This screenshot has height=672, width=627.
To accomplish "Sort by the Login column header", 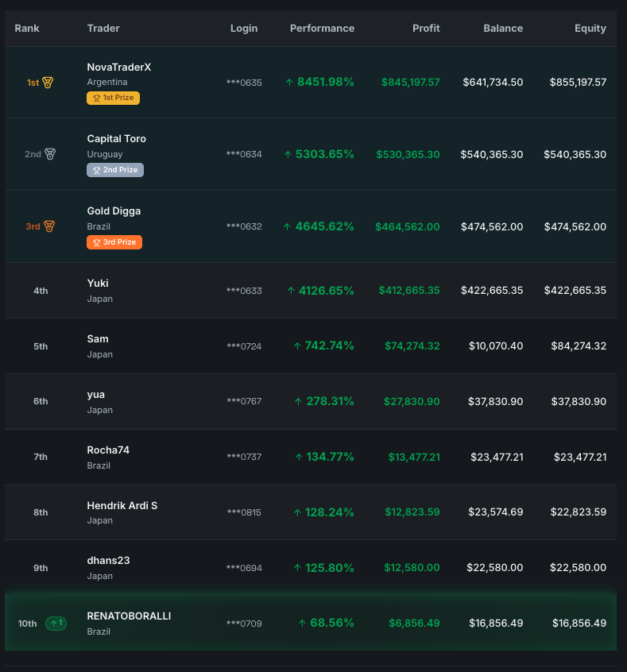I will click(x=244, y=29).
